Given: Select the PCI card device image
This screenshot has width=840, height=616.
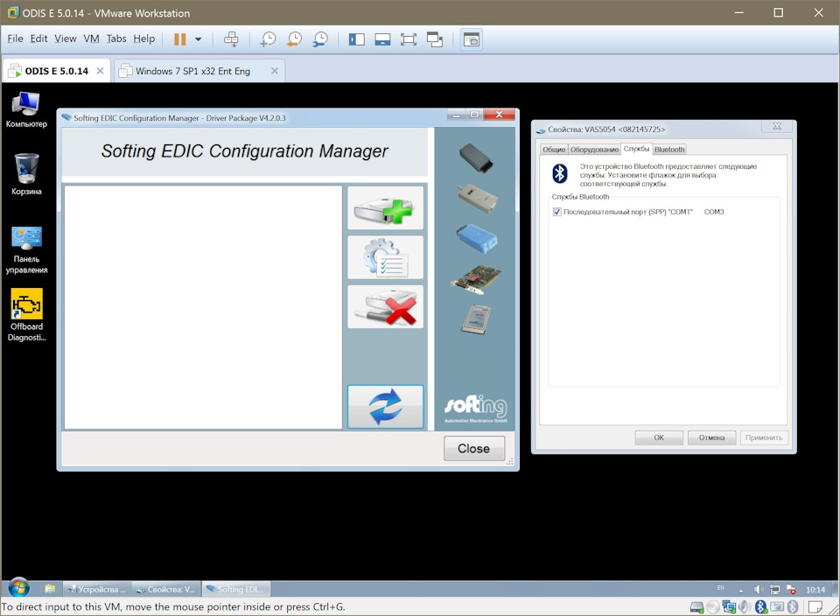Looking at the screenshot, I should [x=476, y=279].
